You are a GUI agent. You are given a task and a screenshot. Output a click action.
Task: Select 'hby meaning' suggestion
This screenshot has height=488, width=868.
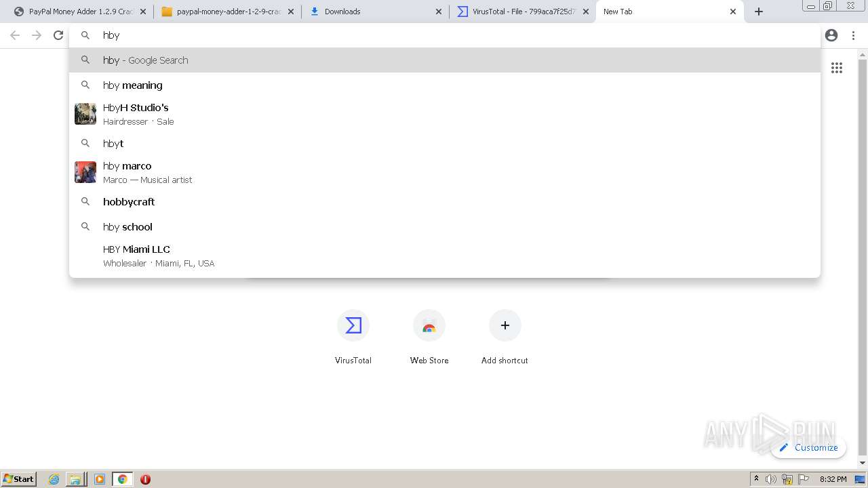pyautogui.click(x=445, y=85)
